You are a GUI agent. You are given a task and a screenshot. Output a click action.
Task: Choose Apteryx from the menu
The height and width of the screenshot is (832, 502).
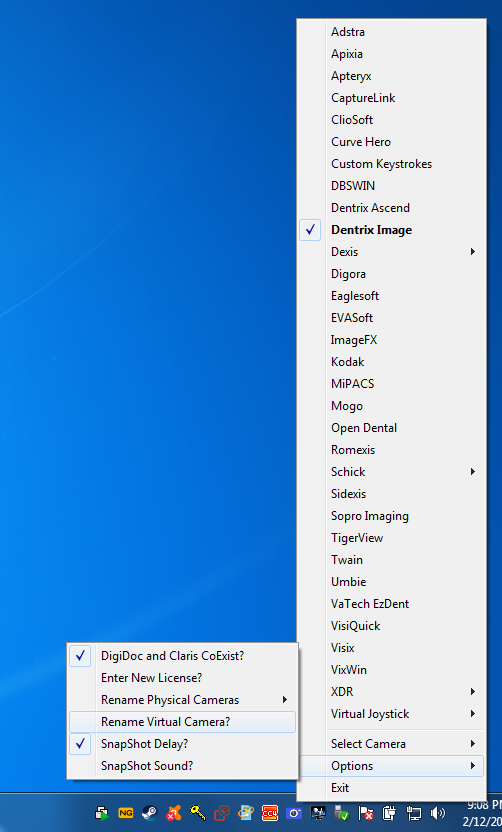point(392,76)
